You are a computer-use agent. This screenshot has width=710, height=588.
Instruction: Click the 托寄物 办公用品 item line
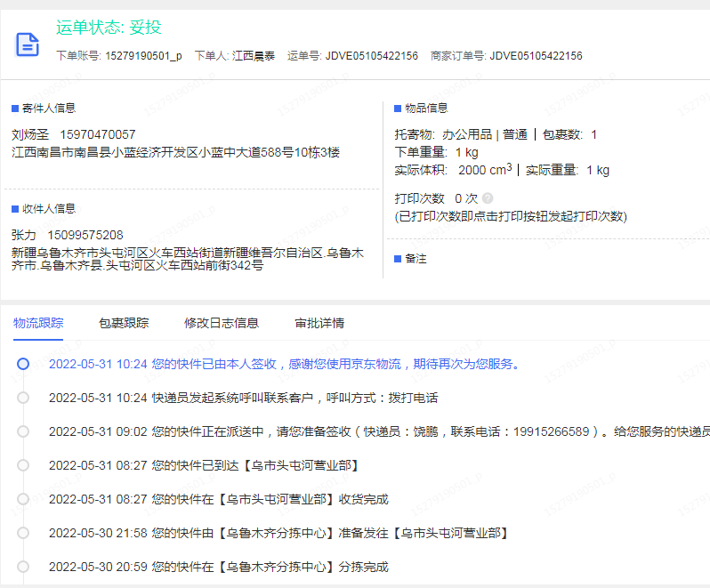click(x=461, y=134)
